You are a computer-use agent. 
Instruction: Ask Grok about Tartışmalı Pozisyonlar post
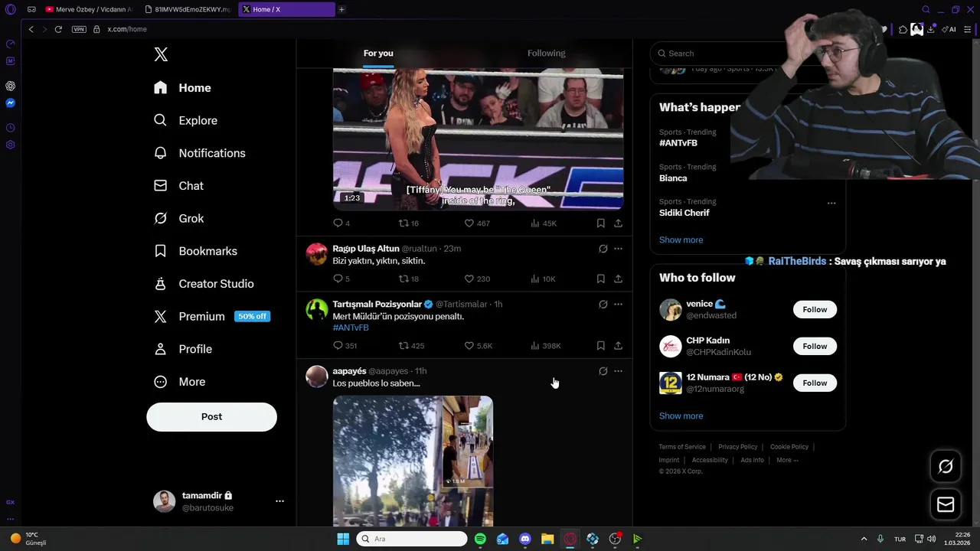603,304
